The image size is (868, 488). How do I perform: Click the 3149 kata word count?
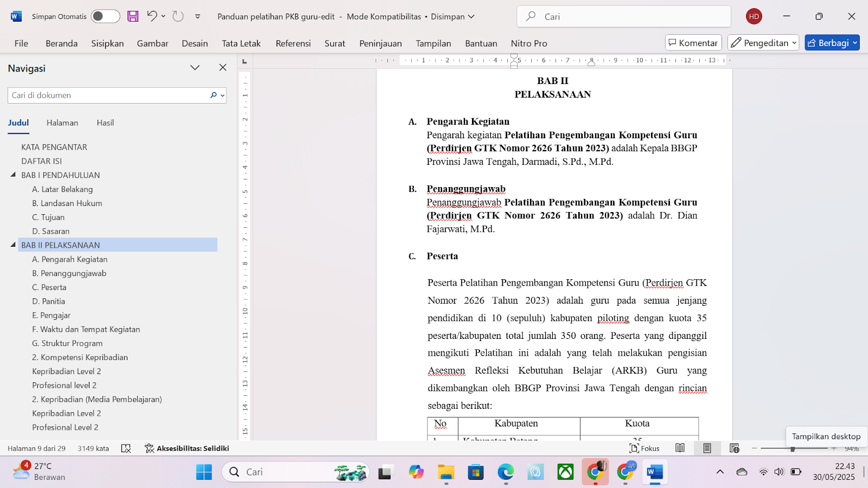[93, 448]
